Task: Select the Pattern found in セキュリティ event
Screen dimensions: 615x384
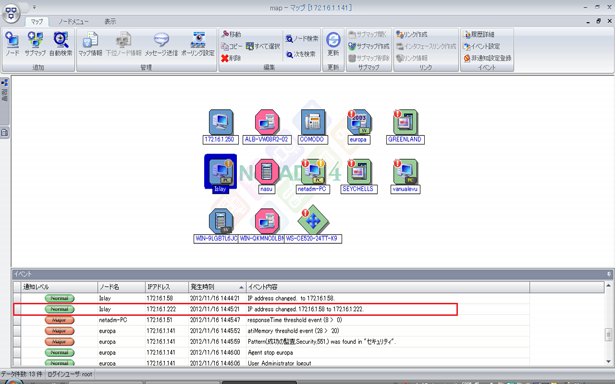Action: (271, 342)
